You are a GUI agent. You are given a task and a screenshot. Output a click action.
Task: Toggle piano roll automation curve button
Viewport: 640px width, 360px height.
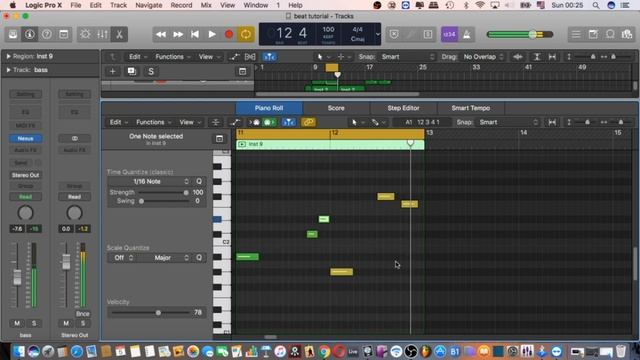tap(234, 122)
